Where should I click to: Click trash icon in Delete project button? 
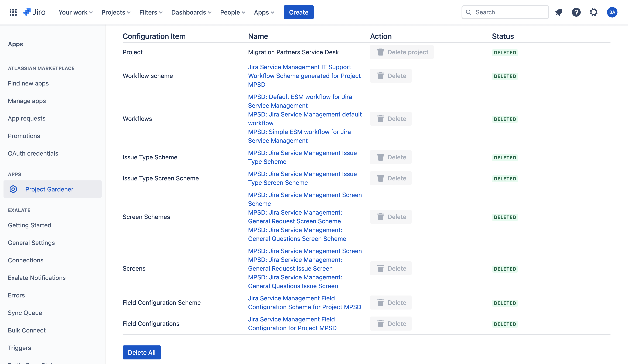(x=380, y=52)
